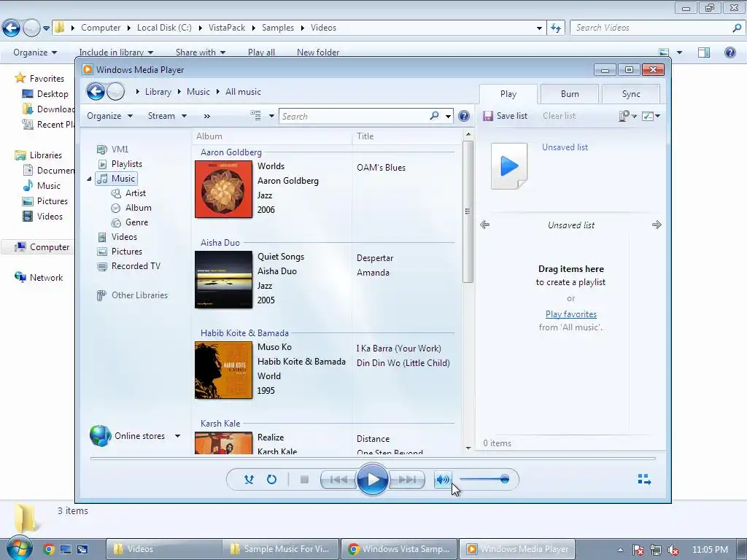Select Artist under Music
The height and width of the screenshot is (560, 747).
pyautogui.click(x=128, y=192)
